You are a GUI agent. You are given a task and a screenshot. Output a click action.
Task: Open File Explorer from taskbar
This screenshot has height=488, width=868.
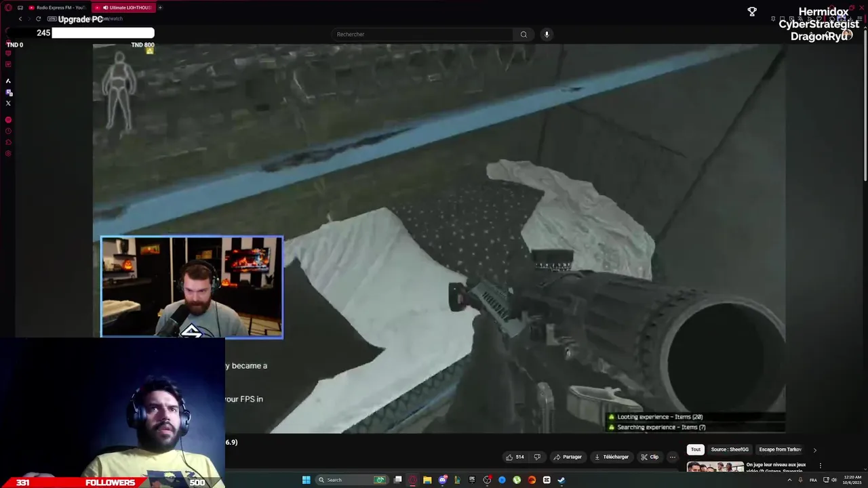point(427,480)
